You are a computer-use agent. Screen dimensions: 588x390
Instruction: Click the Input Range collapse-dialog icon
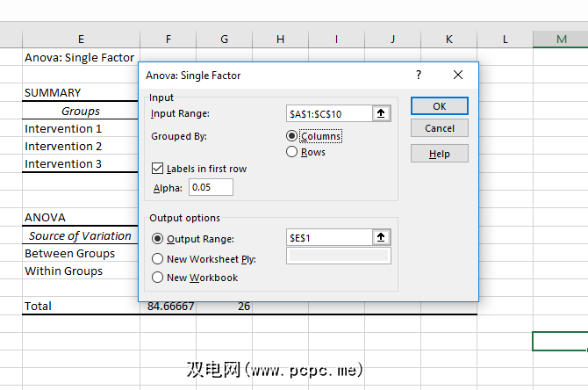381,113
